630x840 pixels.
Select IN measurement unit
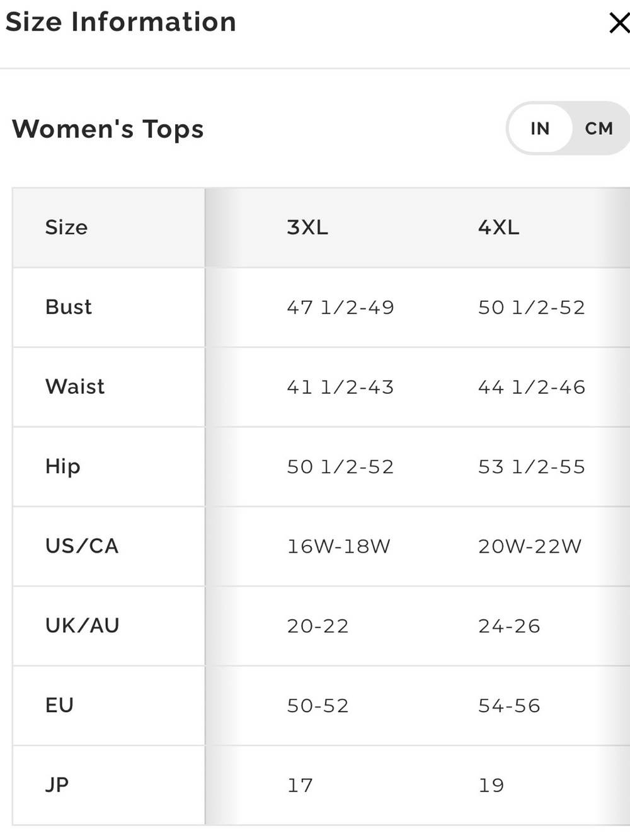[x=540, y=129]
